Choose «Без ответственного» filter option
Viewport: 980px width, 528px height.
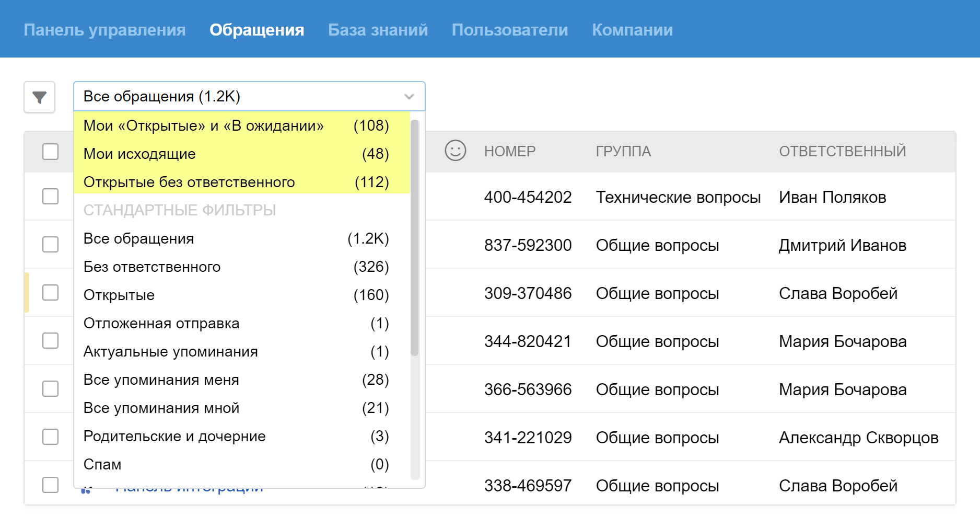pyautogui.click(x=242, y=267)
